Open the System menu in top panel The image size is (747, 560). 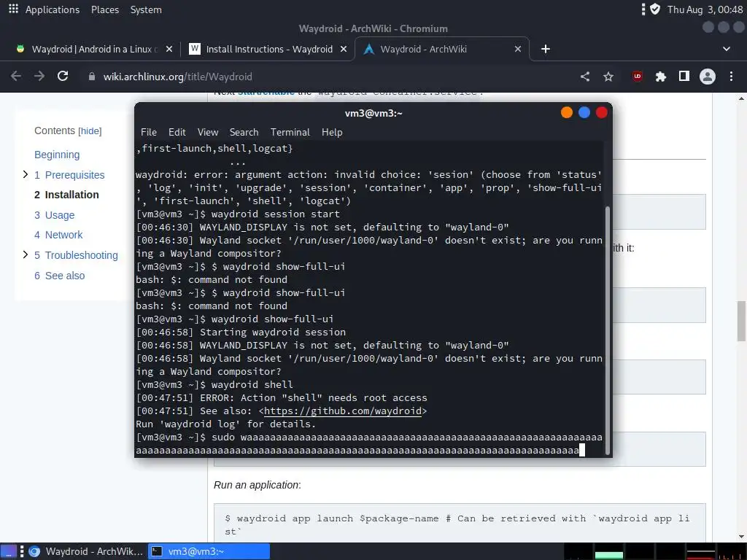pos(146,9)
